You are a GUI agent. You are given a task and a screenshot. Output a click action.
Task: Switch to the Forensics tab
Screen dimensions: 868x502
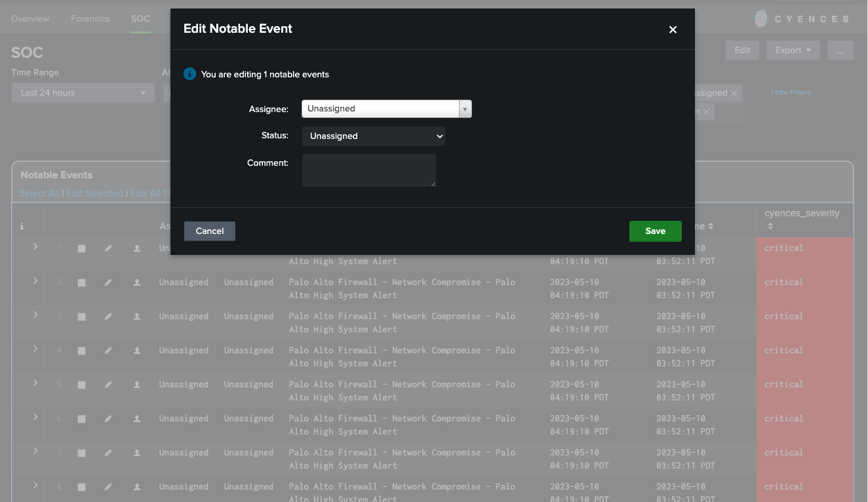[90, 18]
